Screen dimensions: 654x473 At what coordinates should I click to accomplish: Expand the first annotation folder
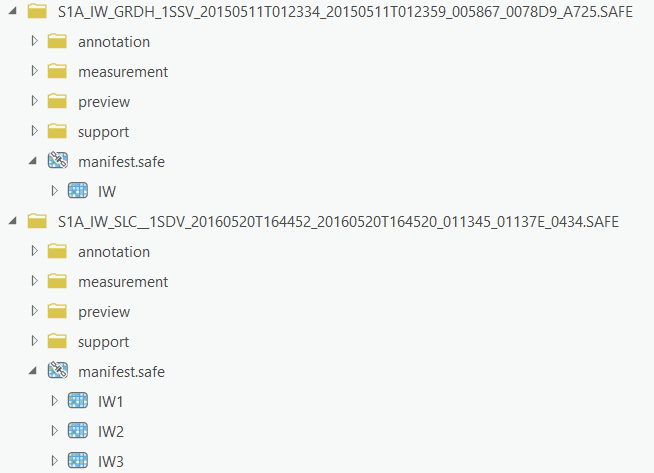point(34,41)
